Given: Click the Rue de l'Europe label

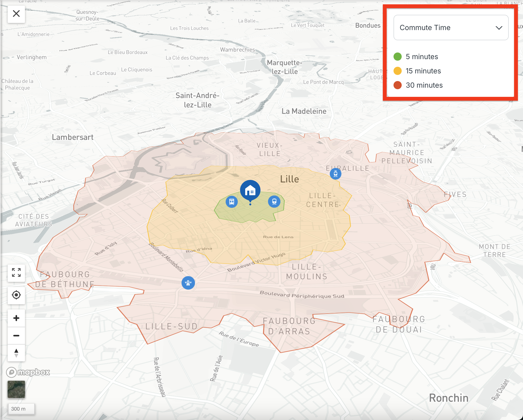Looking at the screenshot, I should [239, 339].
